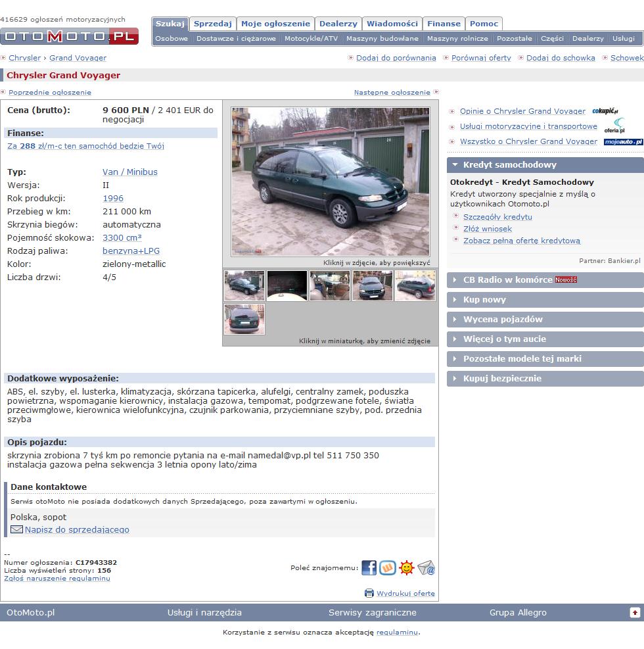
Task: Expand Pozostałe modele tej marki panel
Action: 545,358
